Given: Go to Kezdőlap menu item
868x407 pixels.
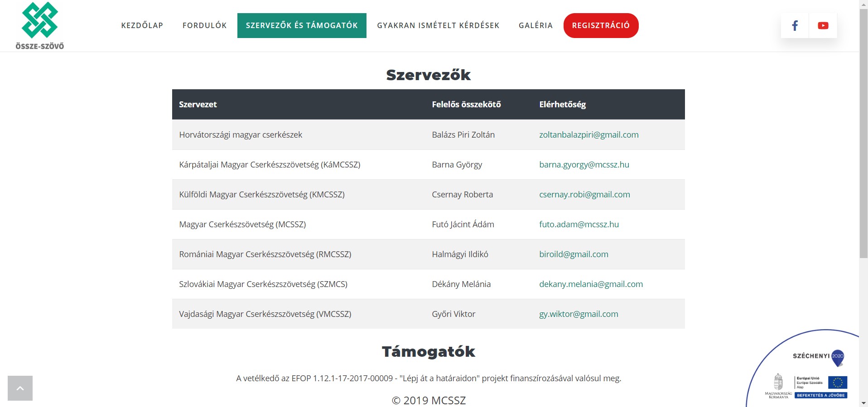Looking at the screenshot, I should 142,25.
